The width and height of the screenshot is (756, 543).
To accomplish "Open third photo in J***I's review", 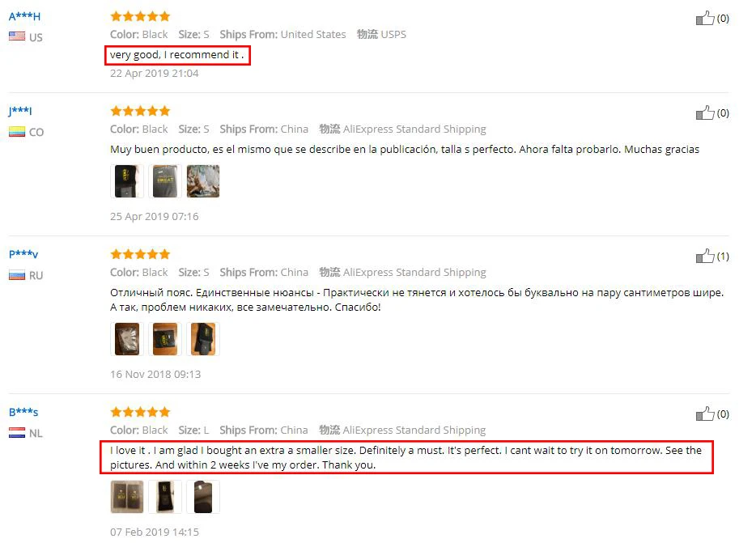I will [203, 181].
